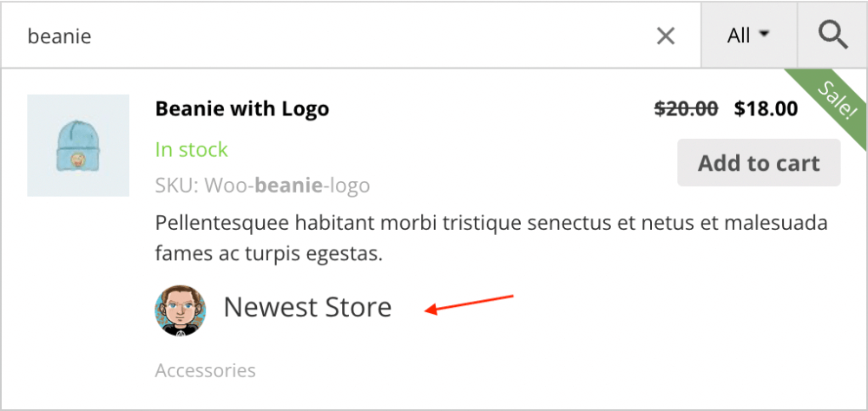Screen dimensions: 868x411
Task: Click the crossed-out $20.00 price
Action: 686,109
